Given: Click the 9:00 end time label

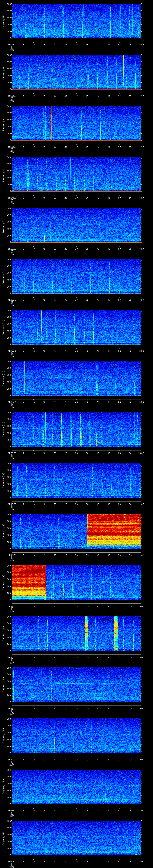Looking at the screenshot, I should pyautogui.click(x=141, y=402).
